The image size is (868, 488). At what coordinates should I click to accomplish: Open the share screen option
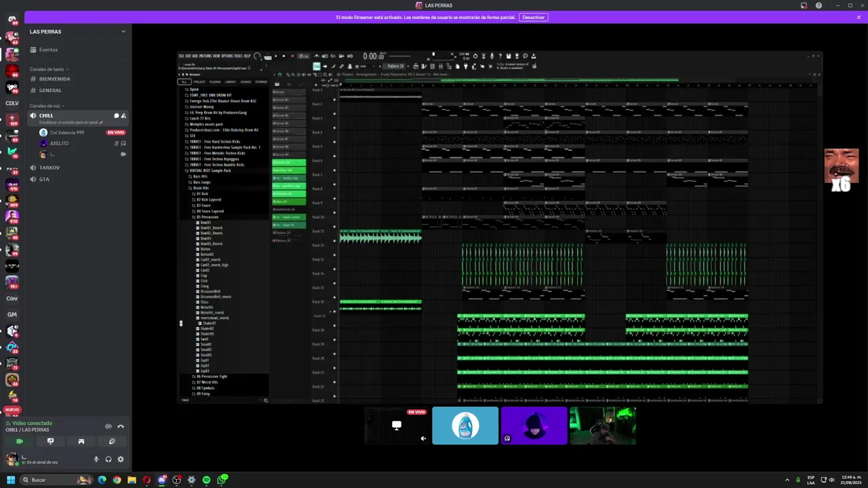click(x=50, y=441)
